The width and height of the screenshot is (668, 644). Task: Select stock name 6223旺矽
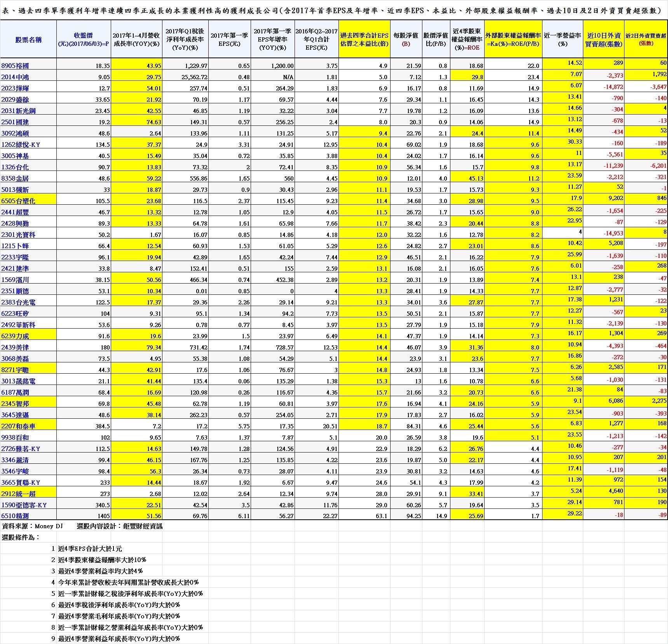pyautogui.click(x=15, y=313)
